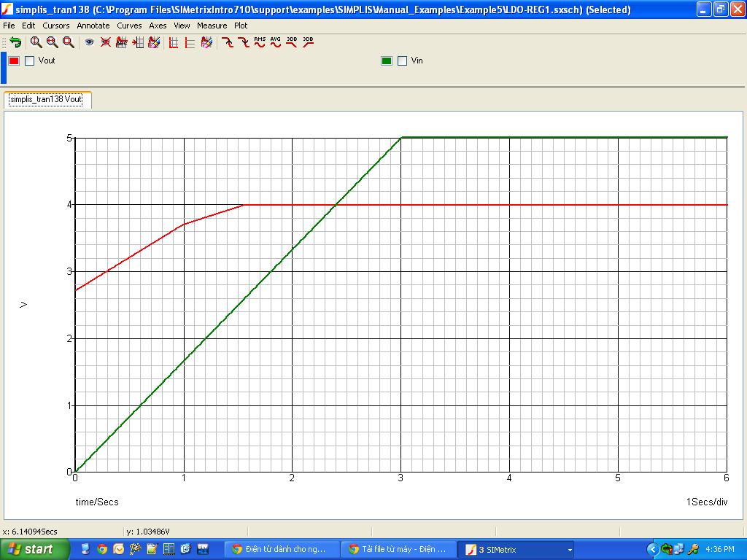
Task: Click the green Vin color swatch
Action: point(387,61)
